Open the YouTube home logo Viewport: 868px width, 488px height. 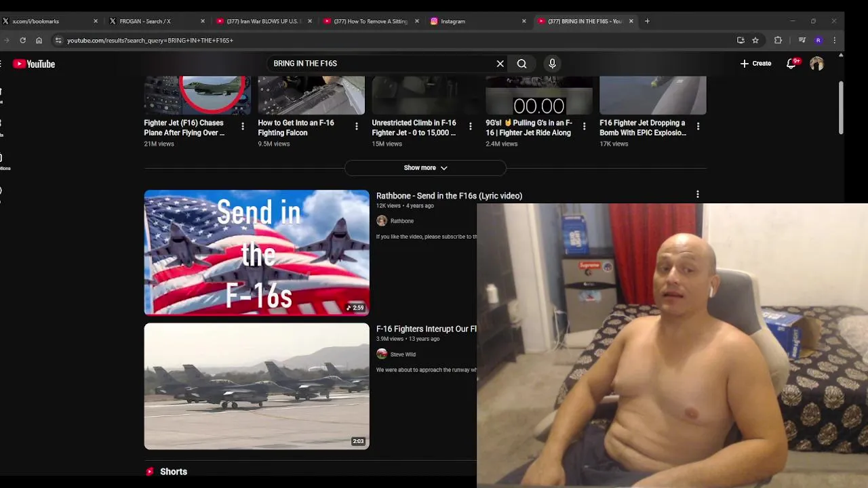point(34,64)
